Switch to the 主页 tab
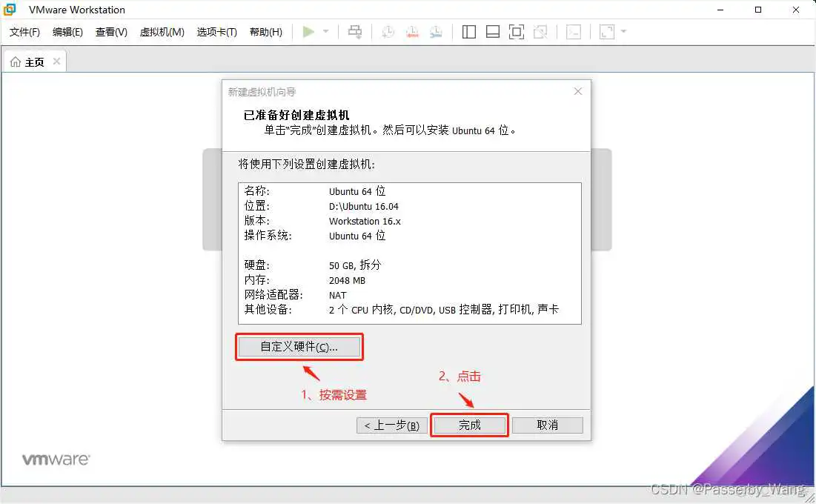816x504 pixels. tap(33, 62)
